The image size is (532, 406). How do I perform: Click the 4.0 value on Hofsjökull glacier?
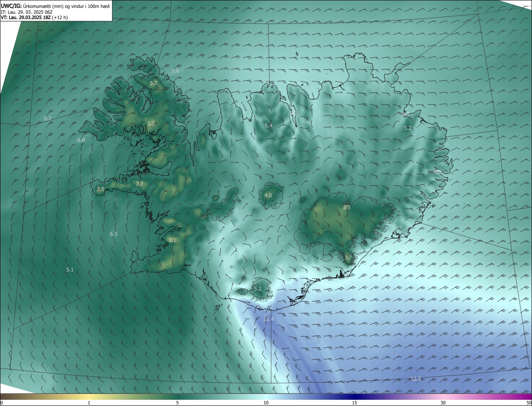tap(268, 195)
